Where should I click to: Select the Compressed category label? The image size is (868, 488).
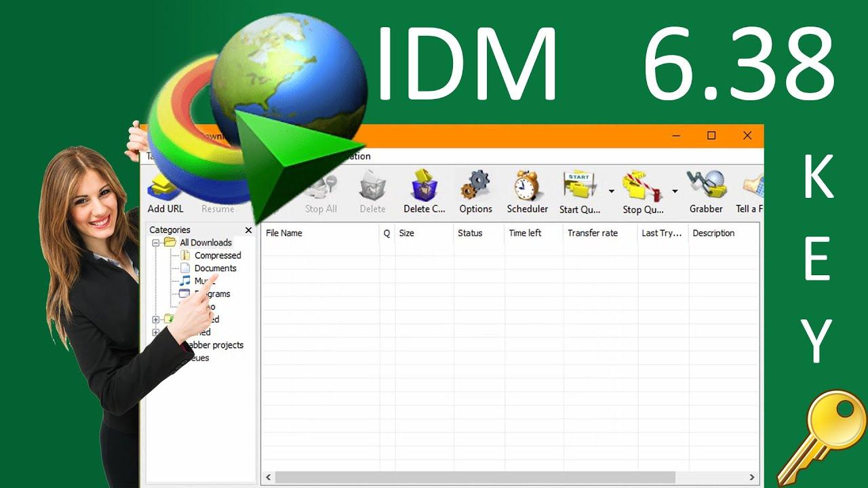(218, 256)
